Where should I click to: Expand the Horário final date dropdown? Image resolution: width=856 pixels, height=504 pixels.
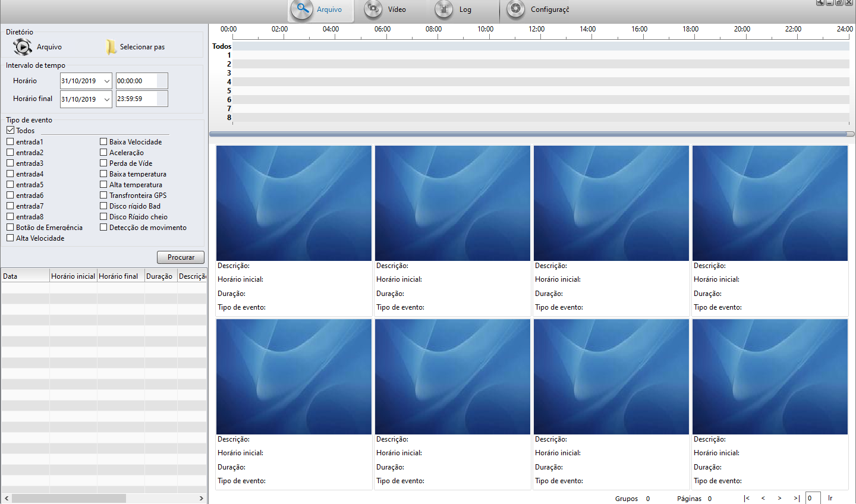point(106,99)
